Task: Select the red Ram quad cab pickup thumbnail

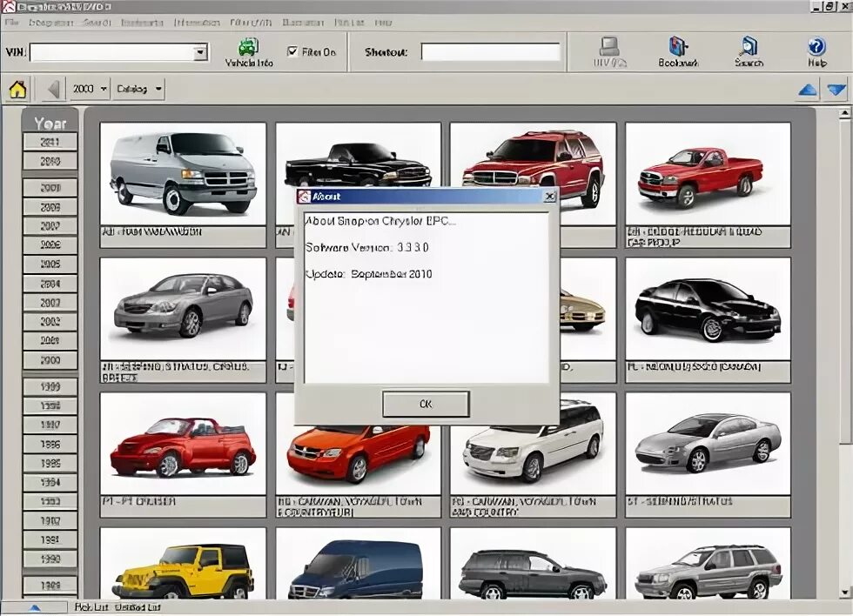Action: click(708, 173)
